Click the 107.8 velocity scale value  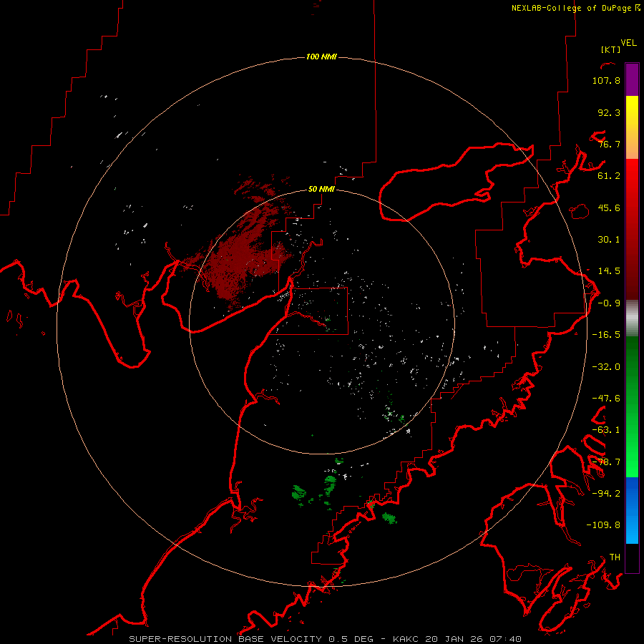click(606, 80)
